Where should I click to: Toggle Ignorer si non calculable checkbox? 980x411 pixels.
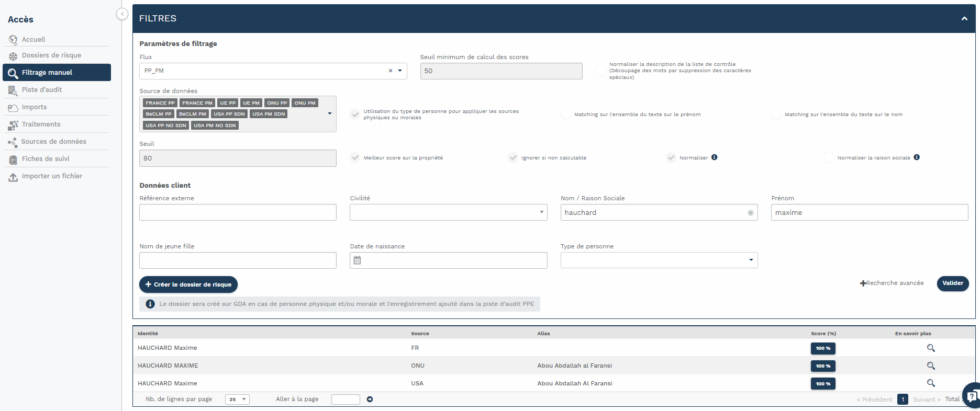pos(513,158)
